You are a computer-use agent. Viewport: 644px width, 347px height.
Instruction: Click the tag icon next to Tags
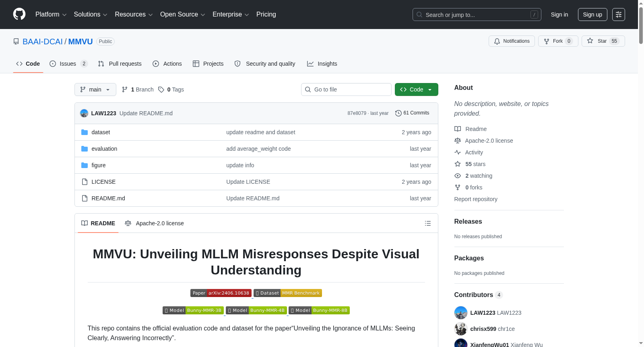click(161, 89)
